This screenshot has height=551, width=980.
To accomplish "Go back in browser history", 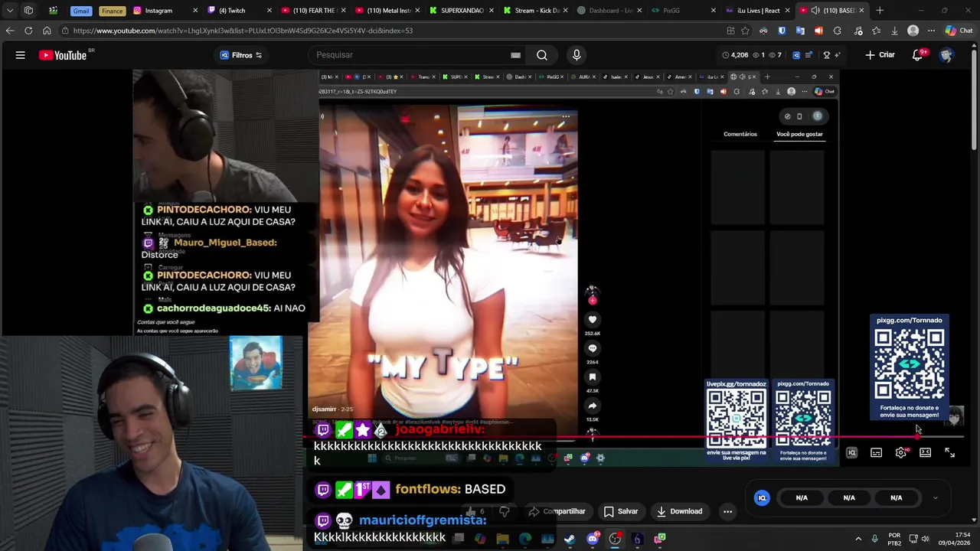I will tap(10, 31).
